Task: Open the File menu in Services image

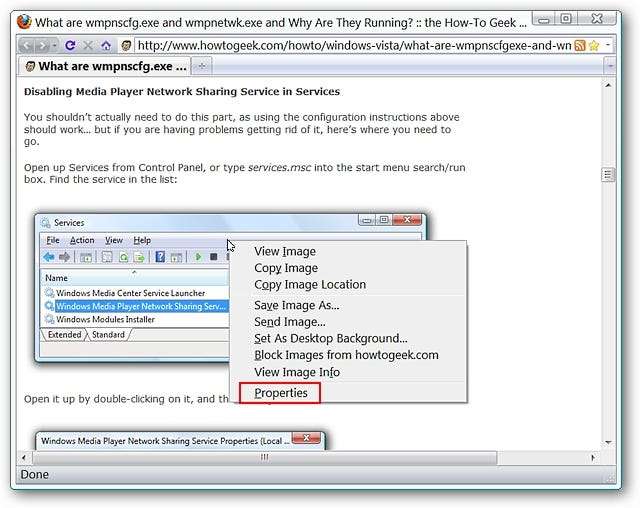Action: pos(53,240)
